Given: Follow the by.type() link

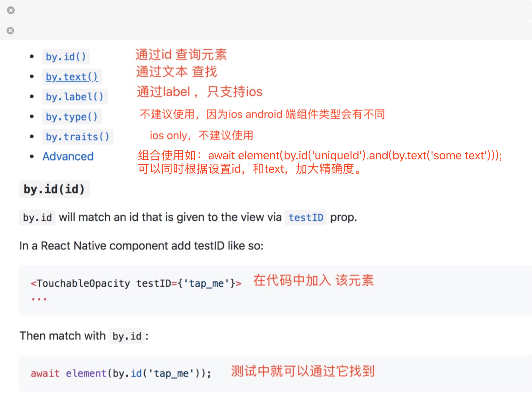Looking at the screenshot, I should coord(72,117).
